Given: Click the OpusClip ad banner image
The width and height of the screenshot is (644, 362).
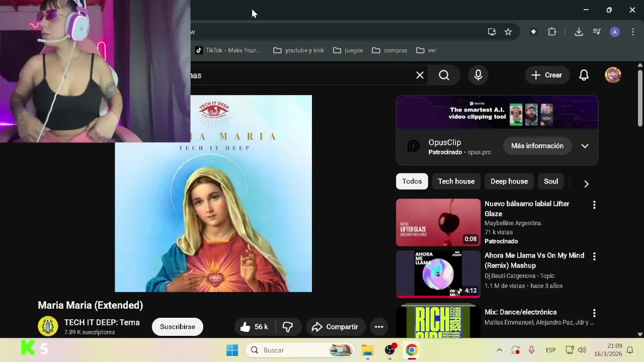Looking at the screenshot, I should 497,112.
